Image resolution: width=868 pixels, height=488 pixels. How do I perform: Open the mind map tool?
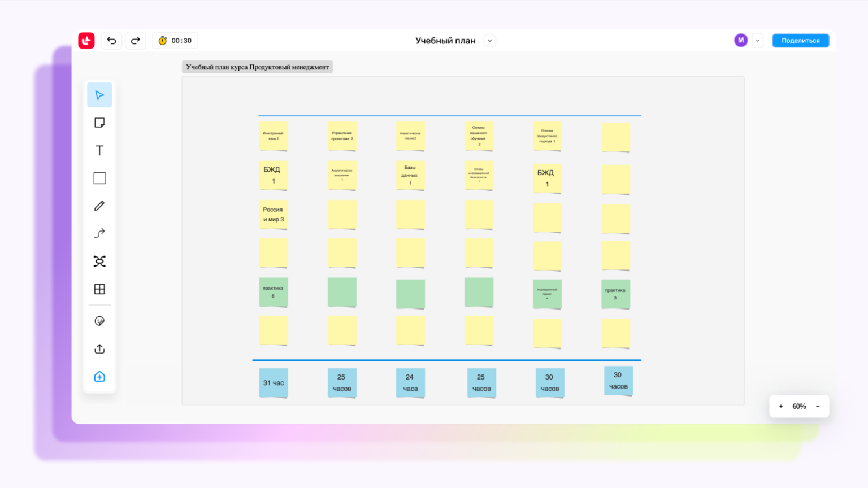99,261
